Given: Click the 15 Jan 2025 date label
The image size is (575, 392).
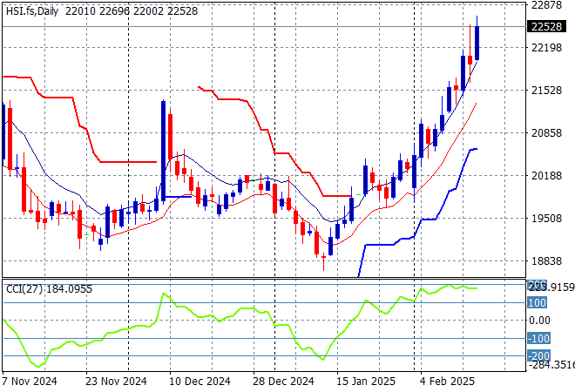Looking at the screenshot, I should coord(366,382).
